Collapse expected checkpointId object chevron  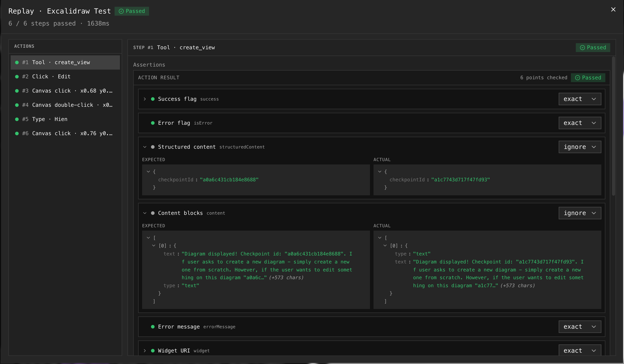148,172
